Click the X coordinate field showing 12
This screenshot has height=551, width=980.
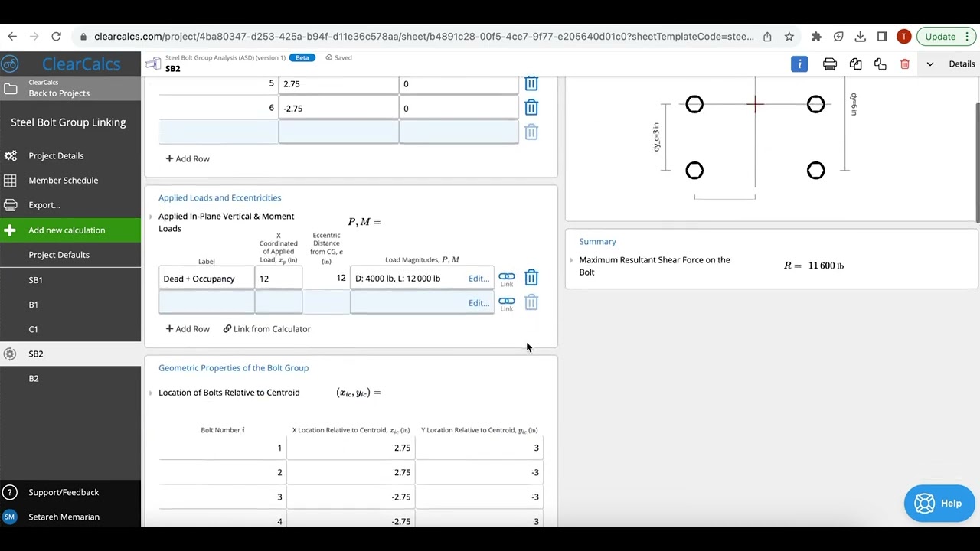coord(279,279)
